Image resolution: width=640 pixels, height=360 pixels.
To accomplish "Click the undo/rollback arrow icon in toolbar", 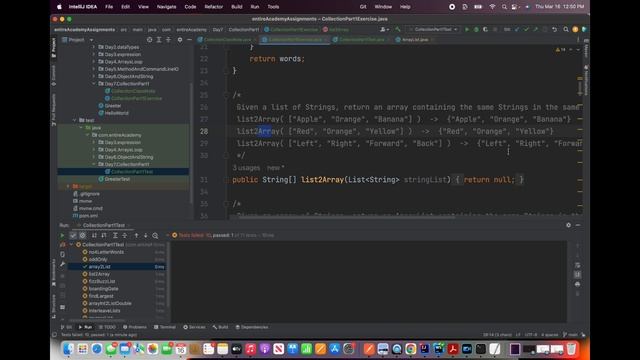I will [x=554, y=29].
